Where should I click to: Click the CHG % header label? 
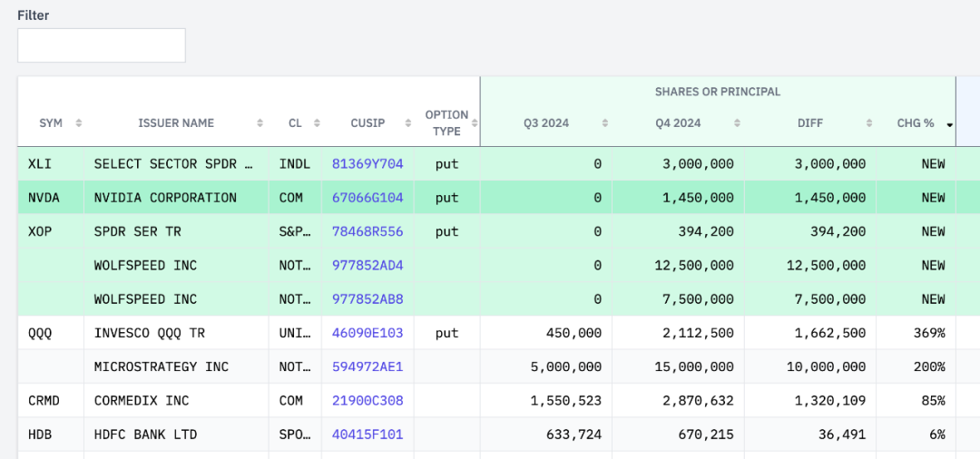coord(916,123)
